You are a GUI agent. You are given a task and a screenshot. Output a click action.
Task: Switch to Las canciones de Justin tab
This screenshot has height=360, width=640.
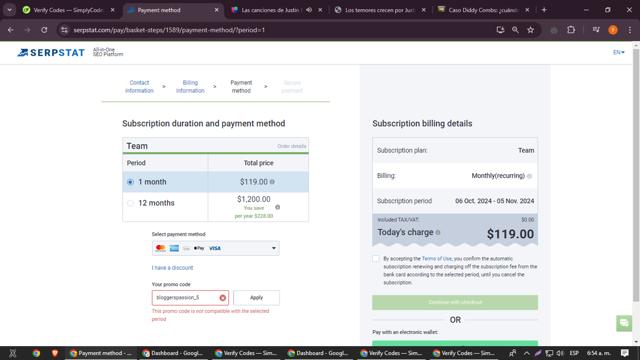(270, 10)
